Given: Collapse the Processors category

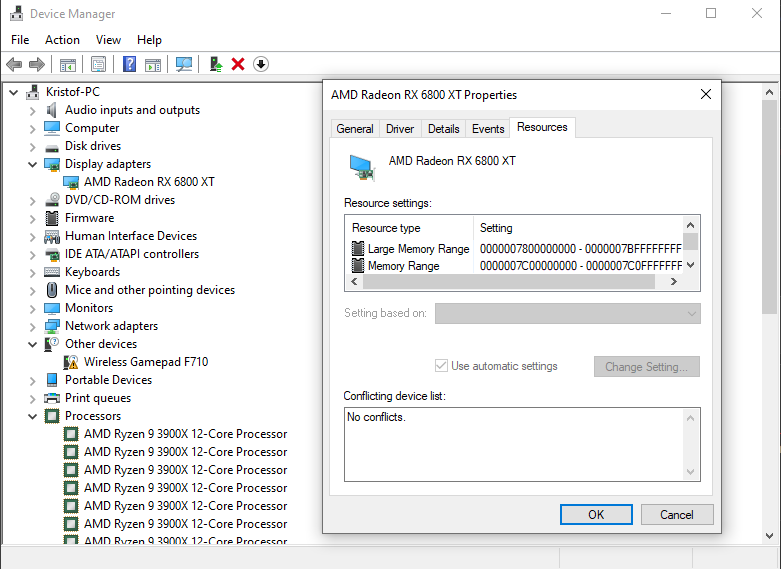Looking at the screenshot, I should 32,417.
